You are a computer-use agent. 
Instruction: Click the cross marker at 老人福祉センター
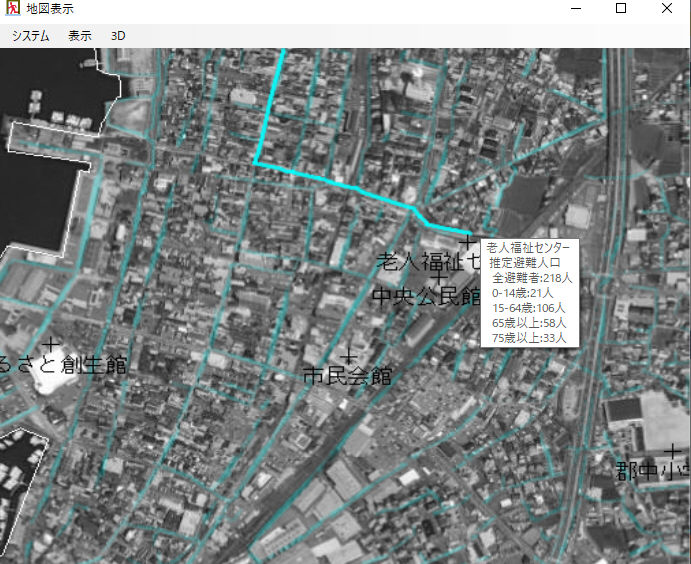467,241
